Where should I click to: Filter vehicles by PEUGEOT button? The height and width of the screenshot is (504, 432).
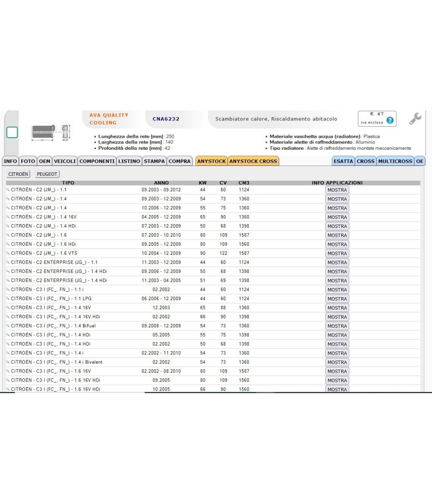47,174
